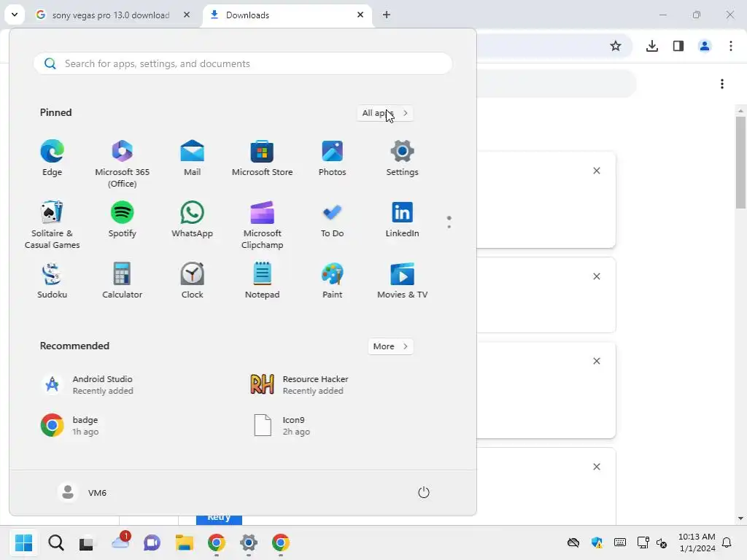Open the clock showing 10:13 AM
The width and height of the screenshot is (747, 560).
(697, 542)
